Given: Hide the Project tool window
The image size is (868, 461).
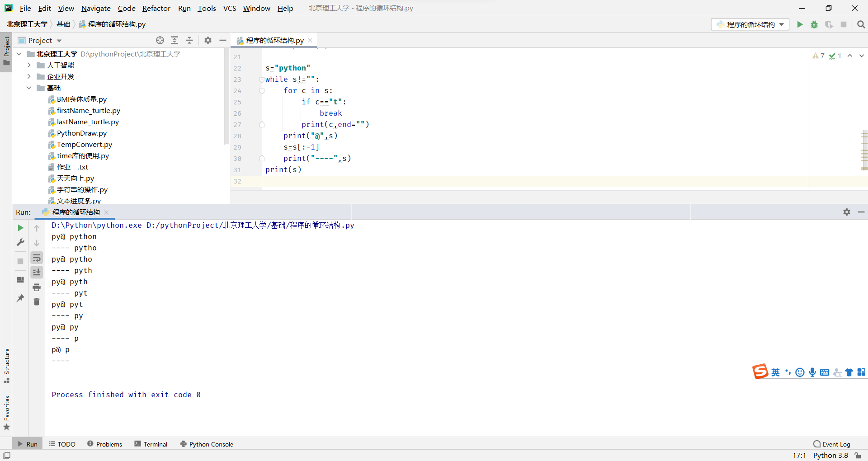Looking at the screenshot, I should point(222,40).
